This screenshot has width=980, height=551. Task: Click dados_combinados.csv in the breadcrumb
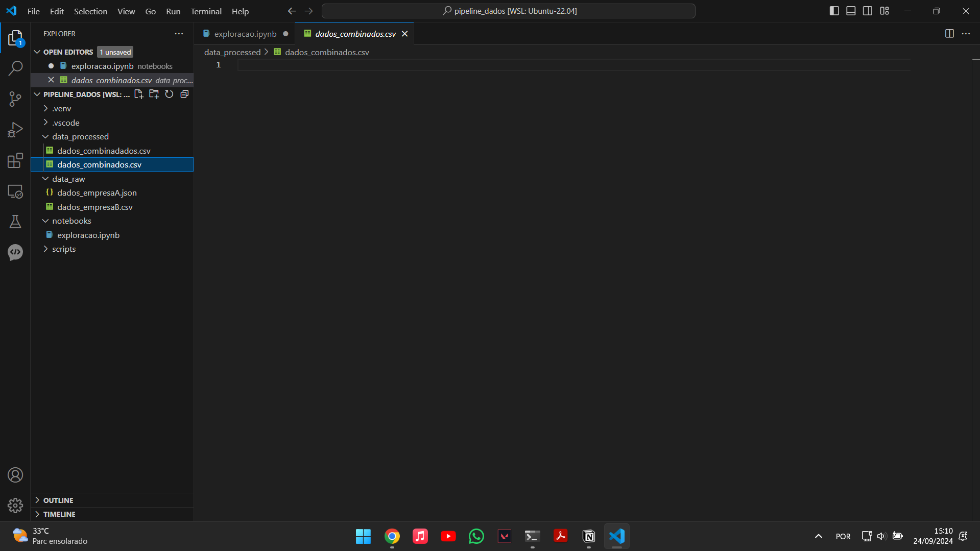click(327, 52)
